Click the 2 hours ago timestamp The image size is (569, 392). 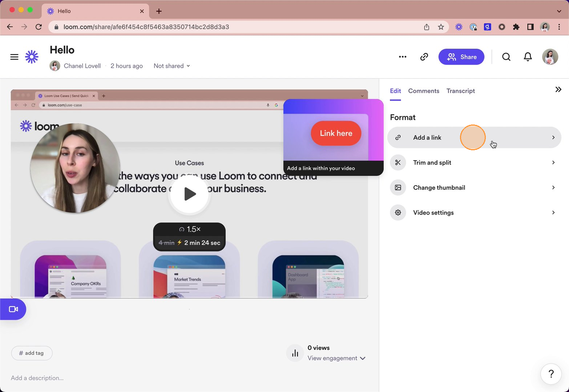pos(126,66)
